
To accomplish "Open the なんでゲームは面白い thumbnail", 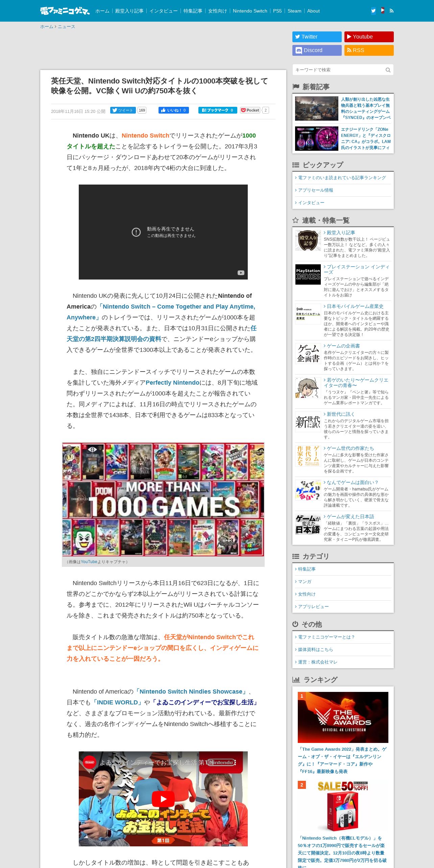I will 308,490.
